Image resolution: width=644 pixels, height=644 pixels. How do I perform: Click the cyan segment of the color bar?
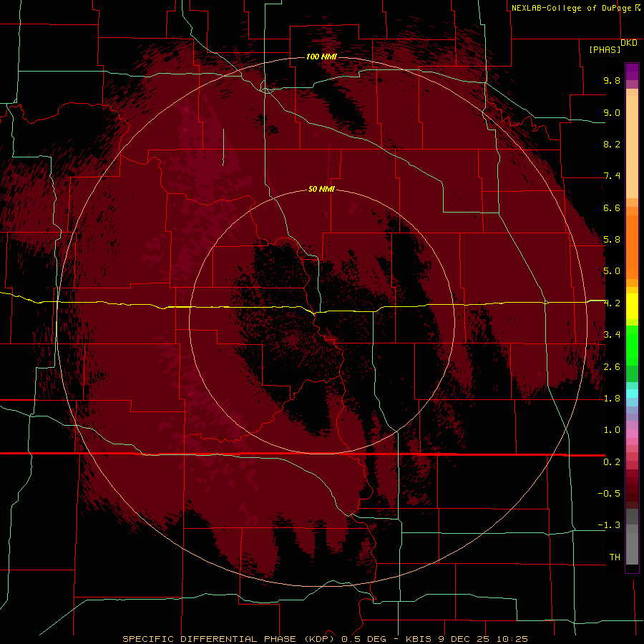point(632,394)
